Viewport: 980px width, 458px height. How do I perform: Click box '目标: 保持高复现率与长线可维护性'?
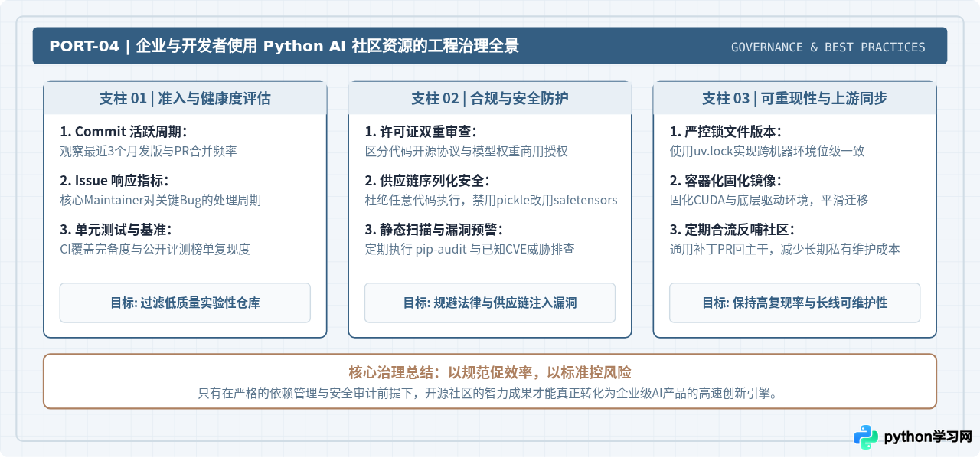coord(795,303)
